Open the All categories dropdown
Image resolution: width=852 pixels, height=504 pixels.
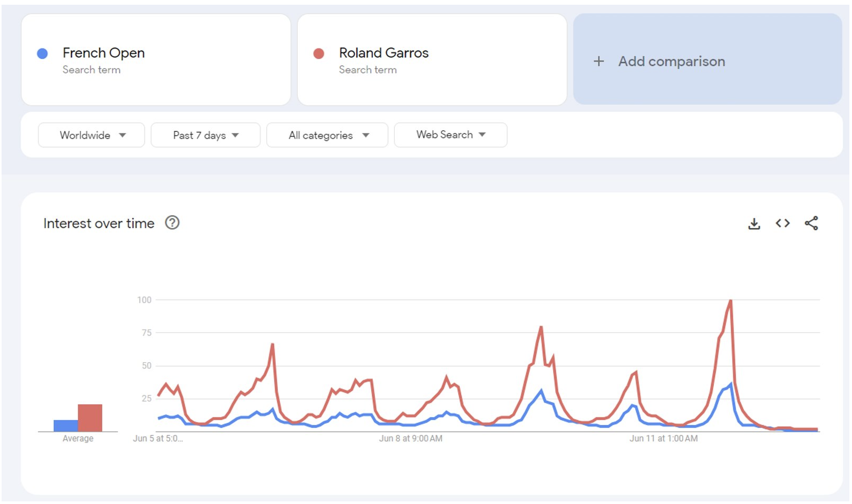coord(327,135)
